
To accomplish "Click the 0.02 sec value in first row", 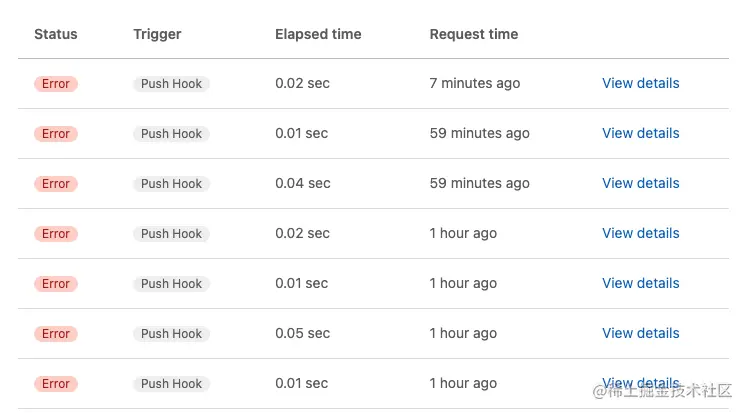I will 302,83.
